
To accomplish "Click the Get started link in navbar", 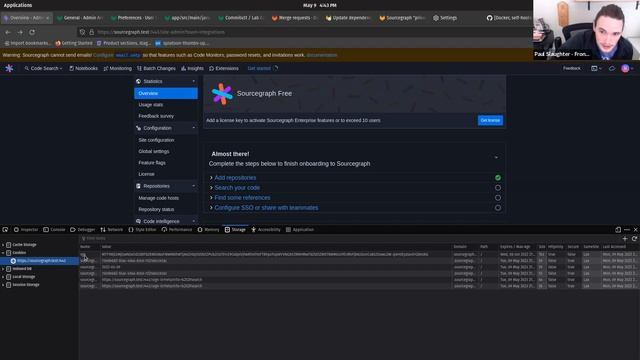I will pos(259,69).
